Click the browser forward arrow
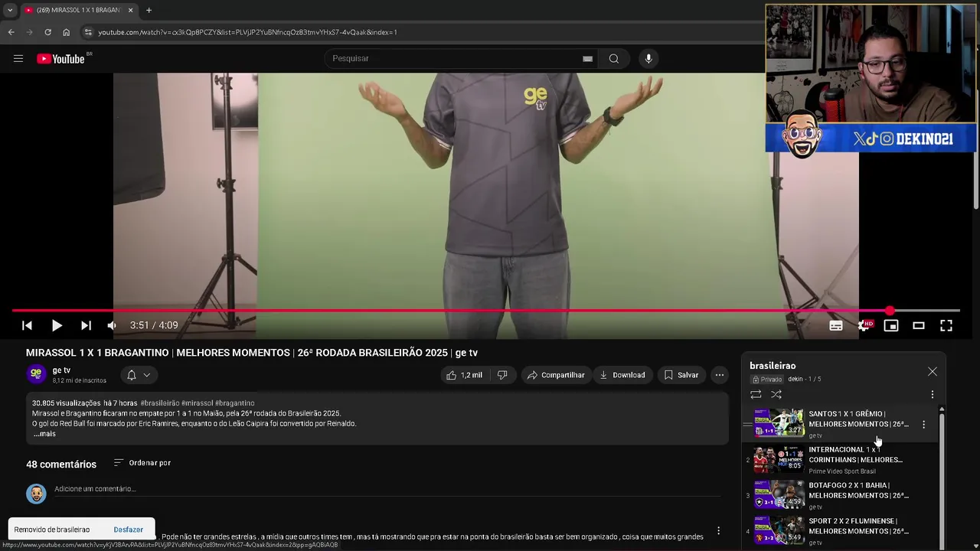 (x=29, y=32)
